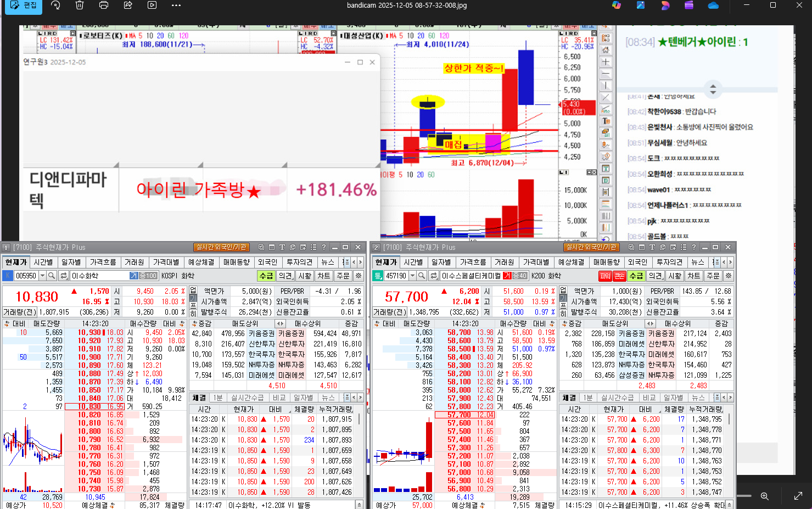Screen dimensions: 812x509
Task: Share the photo via the share icon
Action: coord(128,5)
